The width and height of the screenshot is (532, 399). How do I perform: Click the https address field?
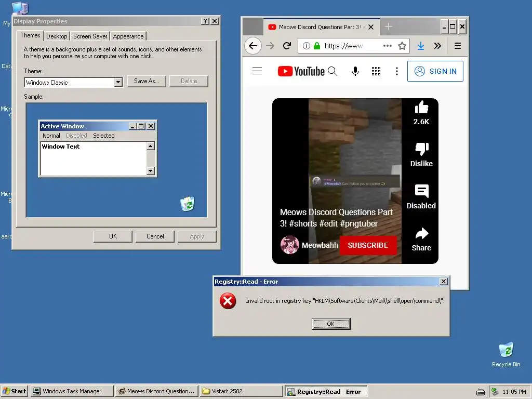tap(343, 46)
